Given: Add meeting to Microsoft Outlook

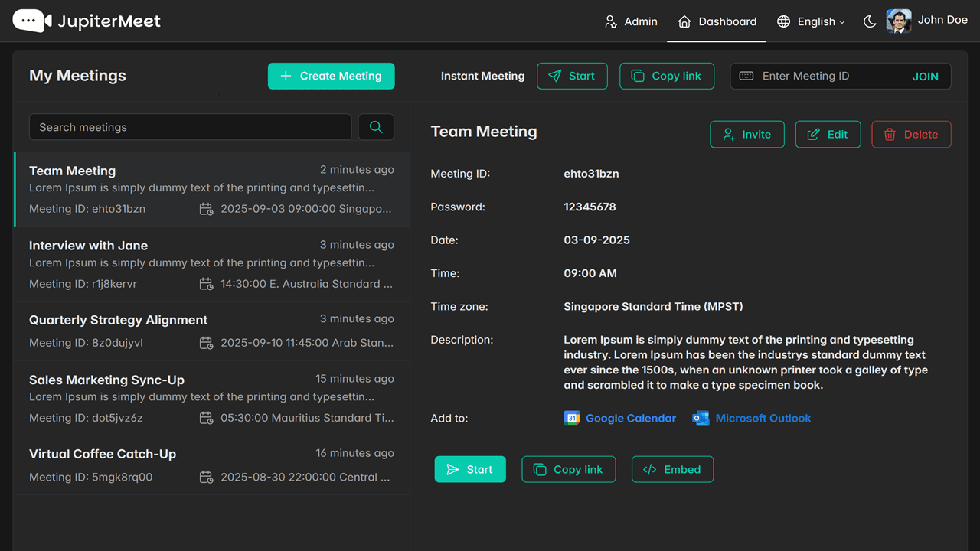Looking at the screenshot, I should [x=752, y=418].
